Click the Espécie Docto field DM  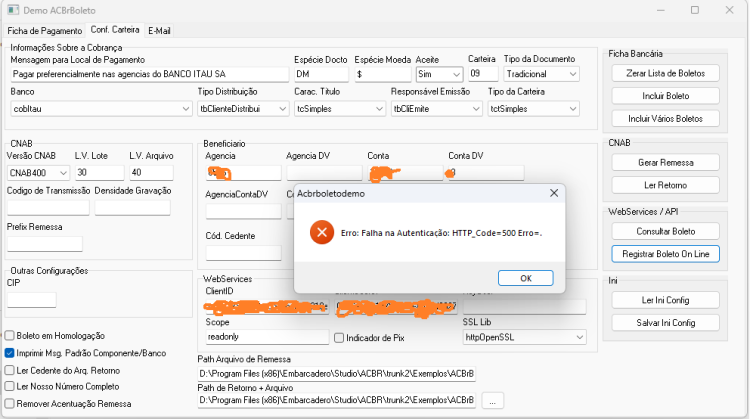point(321,74)
